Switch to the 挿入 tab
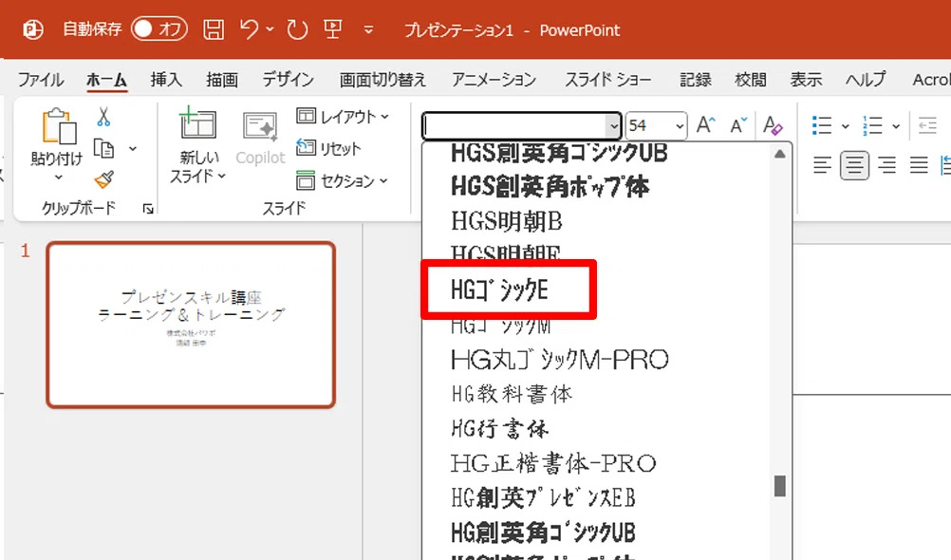Image resolution: width=951 pixels, height=560 pixels. click(166, 80)
